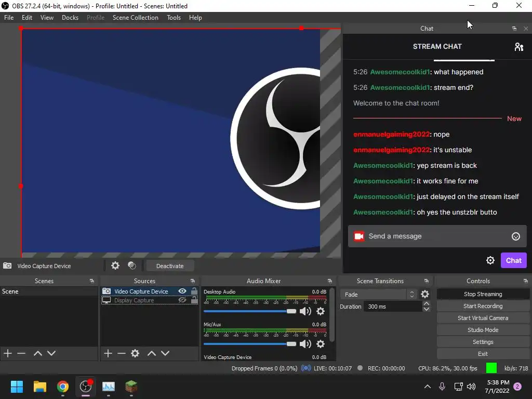Add a new source with plus icon

coord(108,353)
